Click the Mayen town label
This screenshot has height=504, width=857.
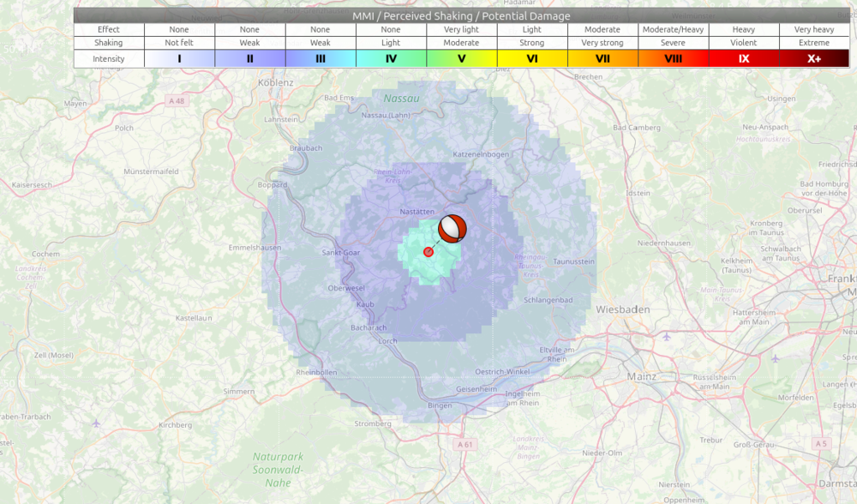[x=75, y=104]
